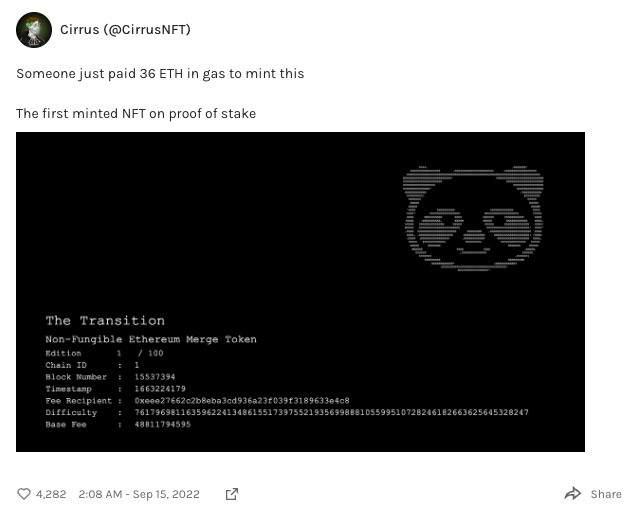Viewport: 632px width, 511px height.
Task: Click the Difficulty value in the image
Action: coord(331,412)
